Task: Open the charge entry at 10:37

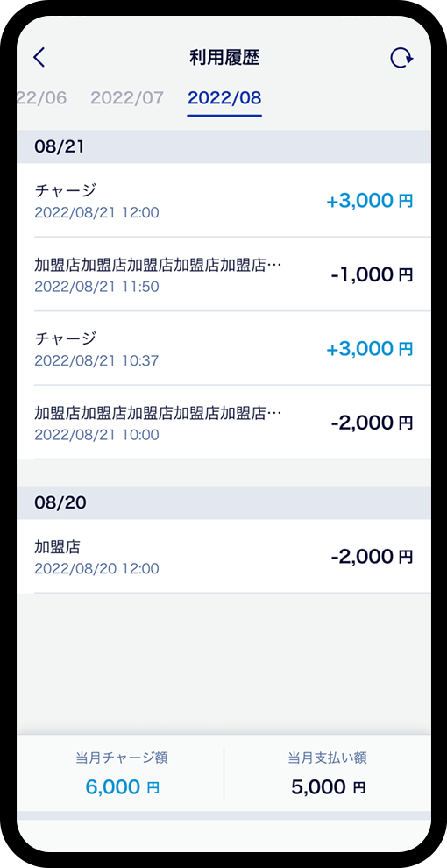Action: 223,349
